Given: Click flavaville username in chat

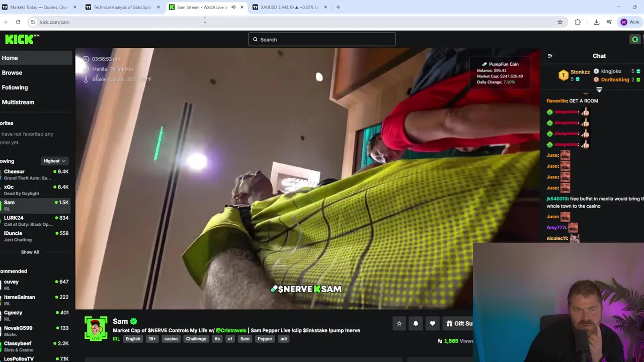Looking at the screenshot, I should click(x=557, y=101).
